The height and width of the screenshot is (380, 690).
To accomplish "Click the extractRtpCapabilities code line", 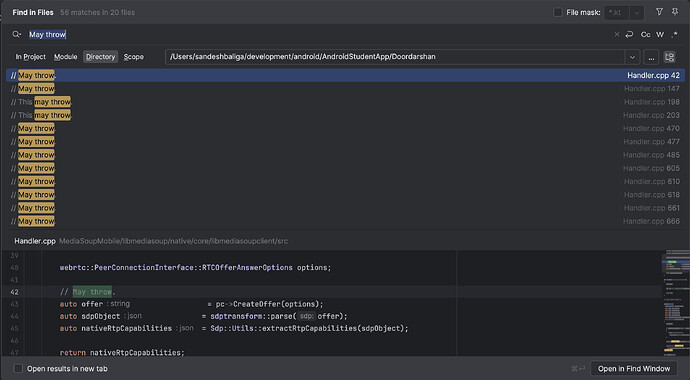I will (x=234, y=328).
